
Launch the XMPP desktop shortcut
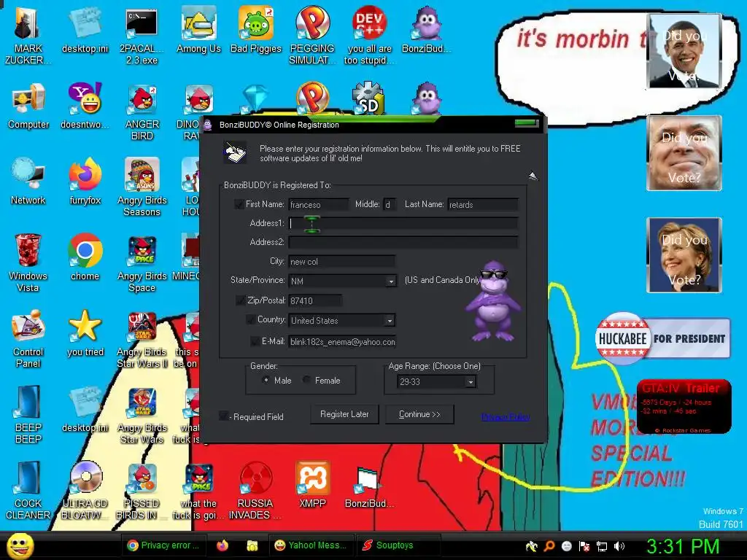click(312, 486)
